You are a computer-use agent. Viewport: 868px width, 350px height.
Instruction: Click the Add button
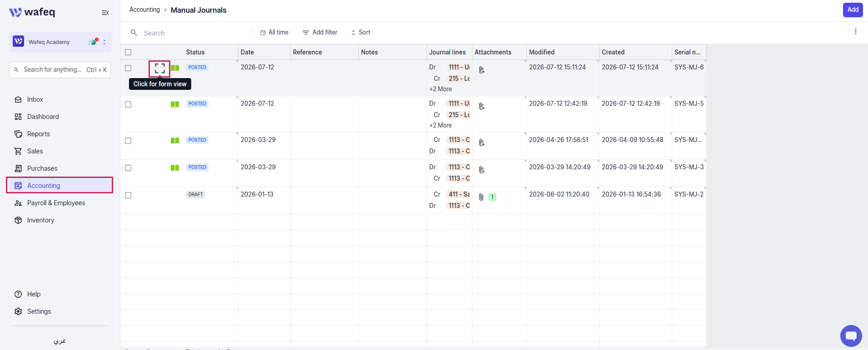tap(853, 10)
